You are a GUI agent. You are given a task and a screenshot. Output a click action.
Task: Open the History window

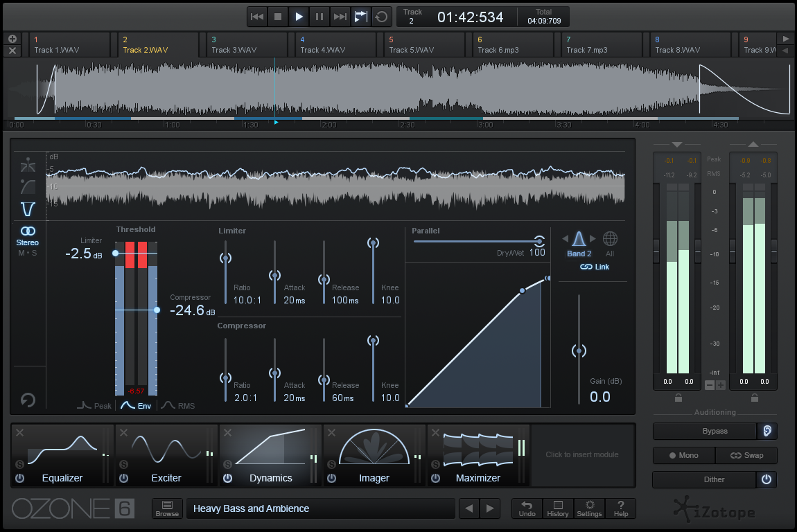557,508
